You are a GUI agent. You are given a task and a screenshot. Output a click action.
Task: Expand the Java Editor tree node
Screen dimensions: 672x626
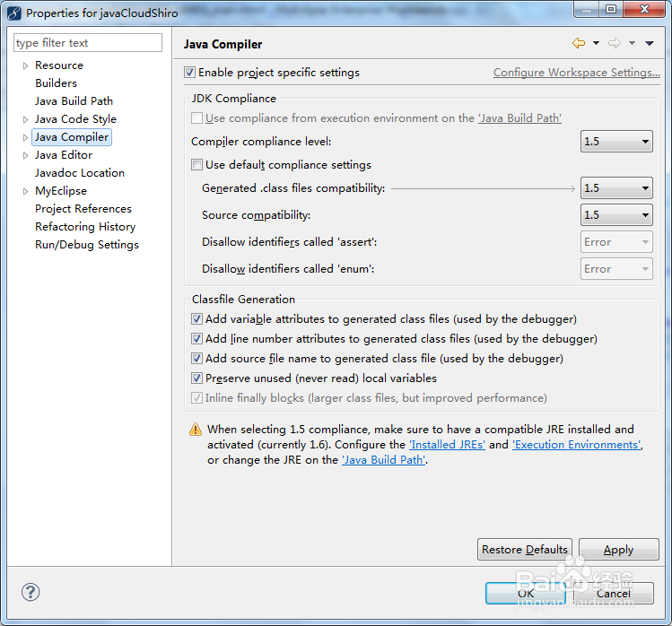25,155
